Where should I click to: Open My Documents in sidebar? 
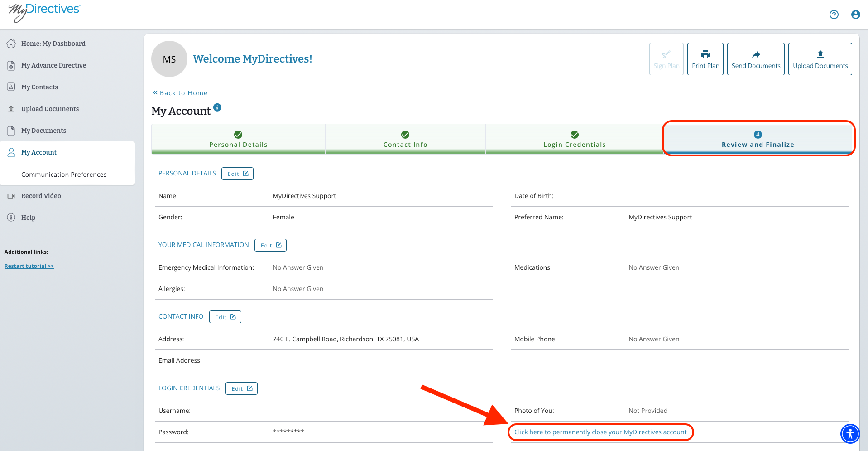43,131
